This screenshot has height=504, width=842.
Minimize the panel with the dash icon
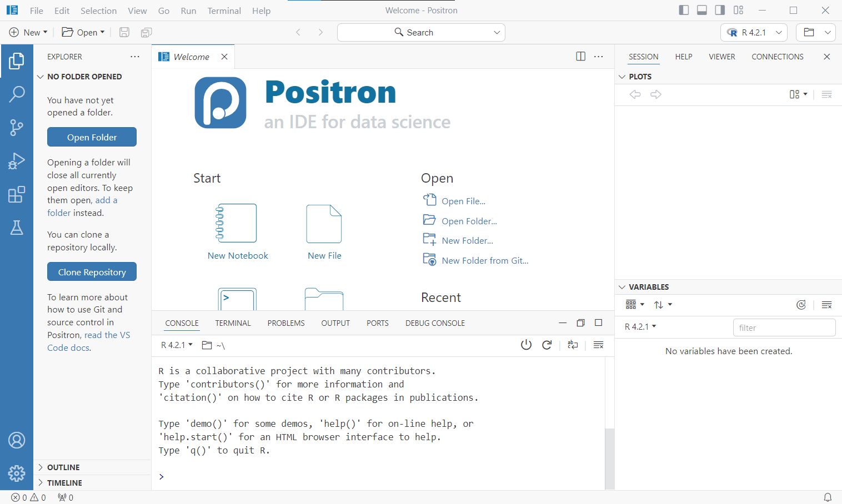coord(563,322)
